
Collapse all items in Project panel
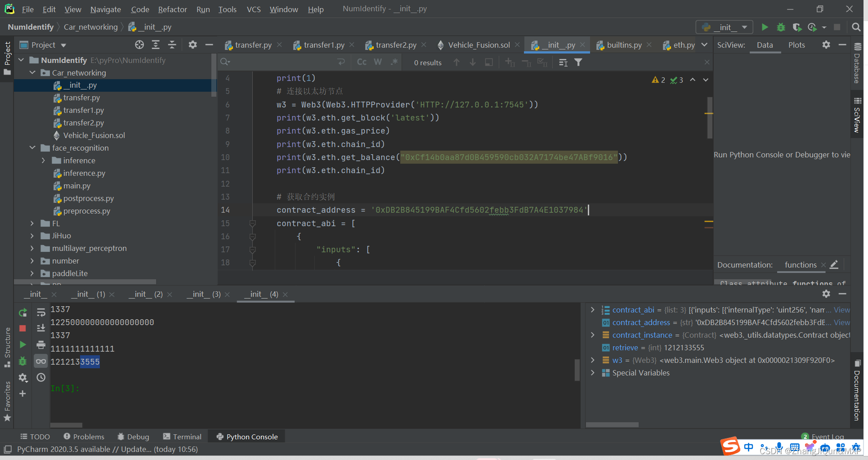[x=172, y=45]
